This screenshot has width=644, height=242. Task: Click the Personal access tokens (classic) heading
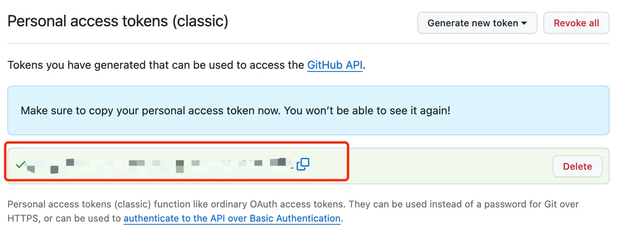pyautogui.click(x=118, y=21)
